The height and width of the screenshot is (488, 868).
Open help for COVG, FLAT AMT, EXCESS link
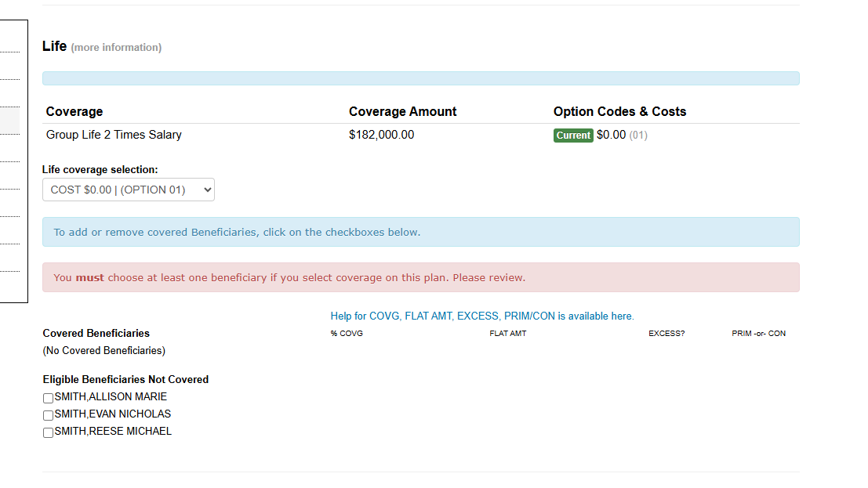pyautogui.click(x=481, y=316)
